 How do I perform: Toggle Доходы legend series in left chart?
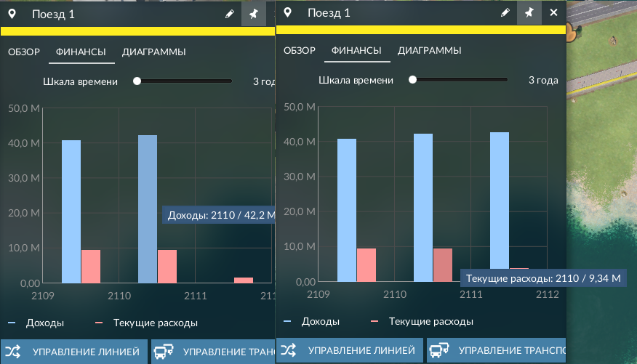coord(36,323)
